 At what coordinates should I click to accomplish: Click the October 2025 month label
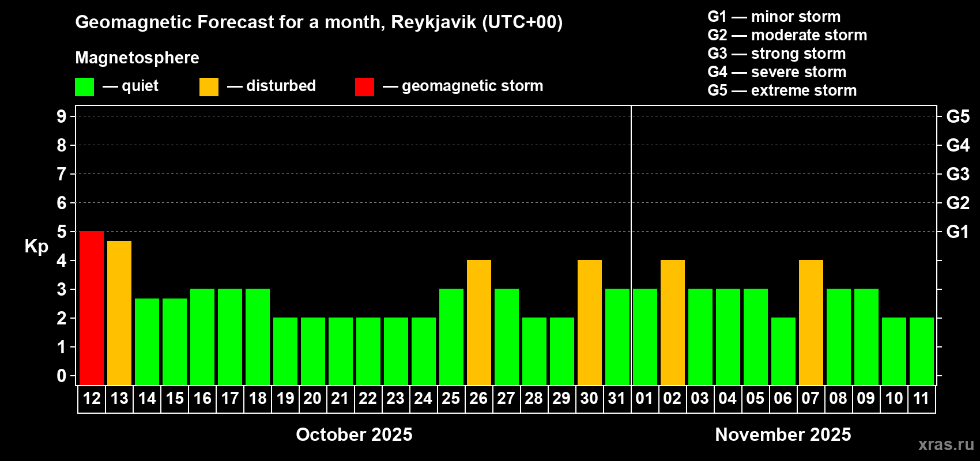click(x=354, y=434)
